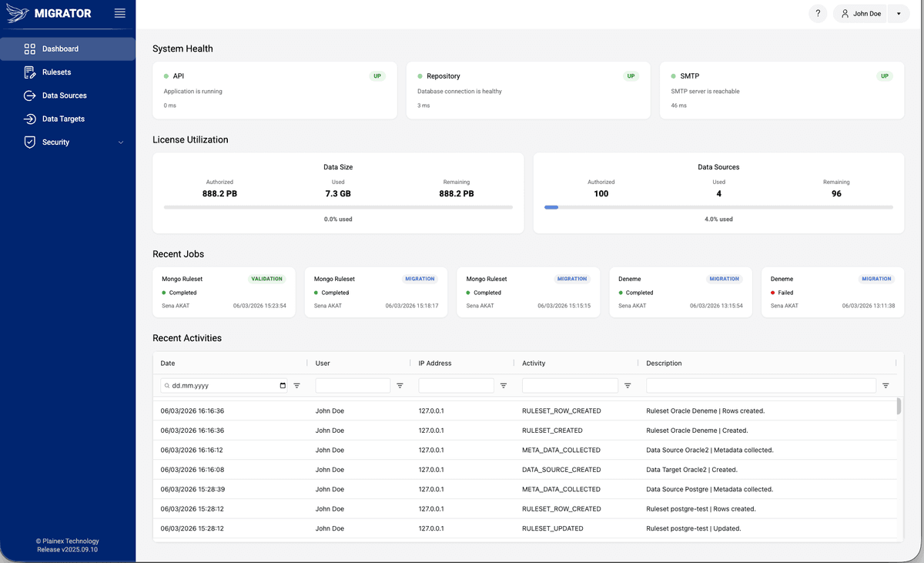Click the Rulesets icon in sidebar

click(x=30, y=72)
